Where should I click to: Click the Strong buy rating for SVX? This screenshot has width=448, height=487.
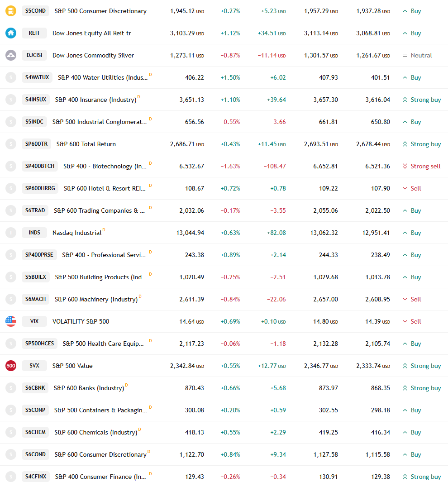pos(421,366)
